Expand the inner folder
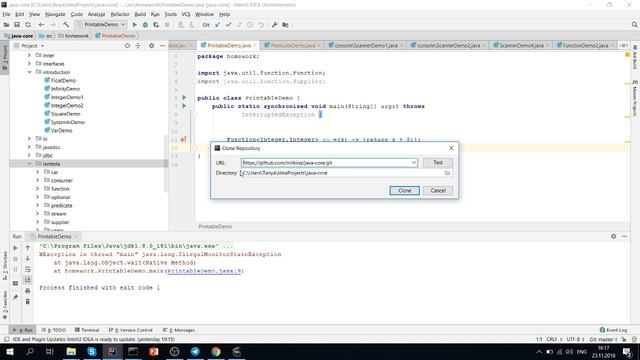640x360 pixels. 29,55
